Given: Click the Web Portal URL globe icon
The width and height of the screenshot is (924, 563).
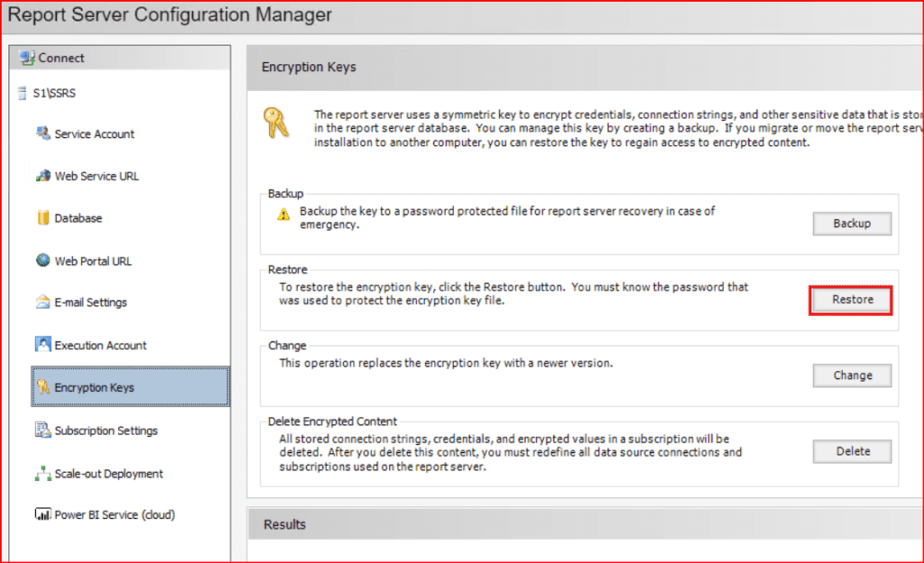Looking at the screenshot, I should pos(42,261).
